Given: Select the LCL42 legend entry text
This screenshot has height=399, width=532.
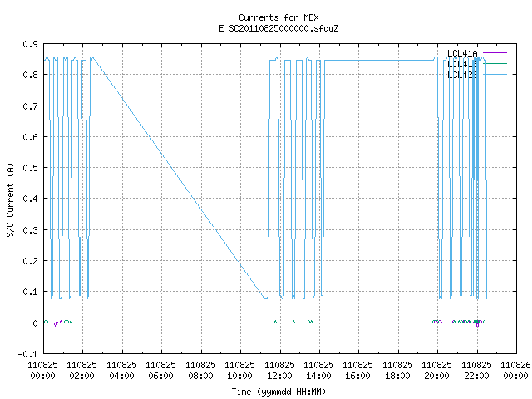Looking at the screenshot, I should coord(462,75).
